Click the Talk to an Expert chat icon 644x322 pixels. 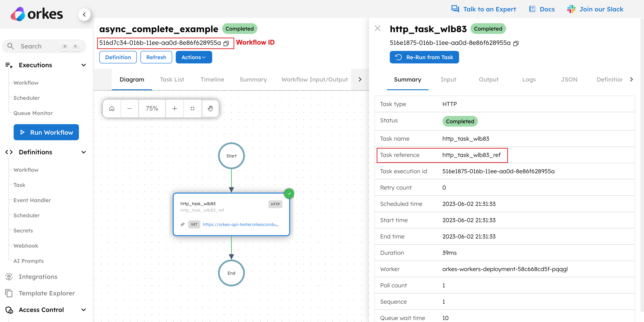[x=455, y=9]
